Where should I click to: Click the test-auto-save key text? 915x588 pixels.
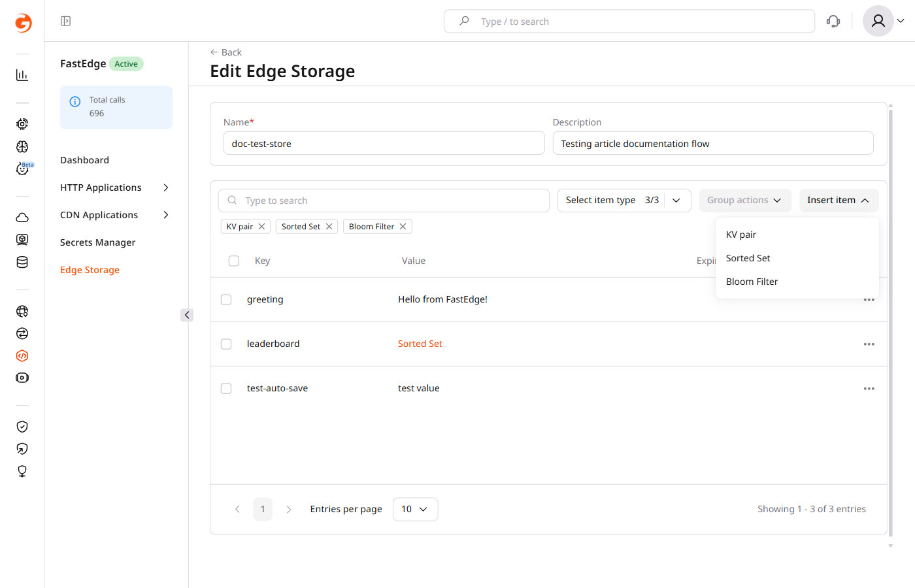tap(277, 388)
